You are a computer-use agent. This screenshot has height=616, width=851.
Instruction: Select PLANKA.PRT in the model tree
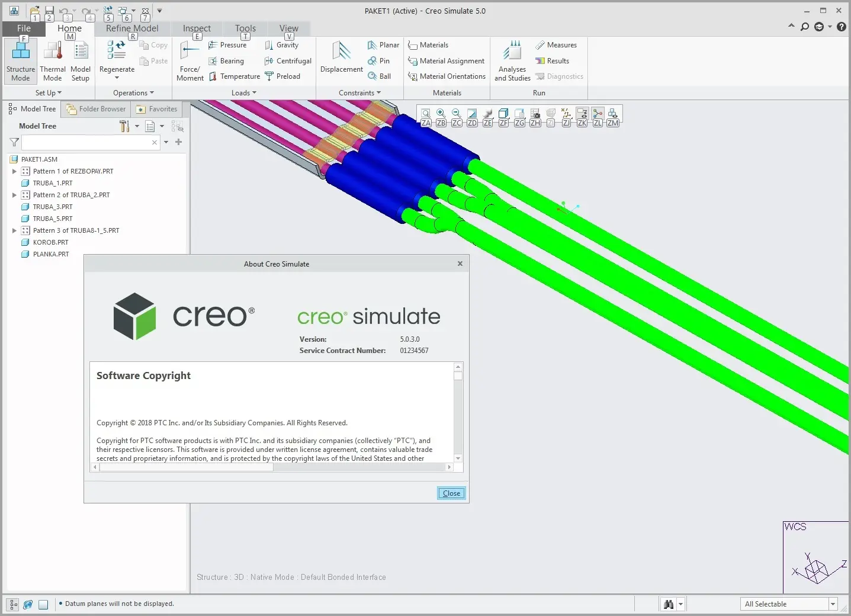tap(51, 254)
